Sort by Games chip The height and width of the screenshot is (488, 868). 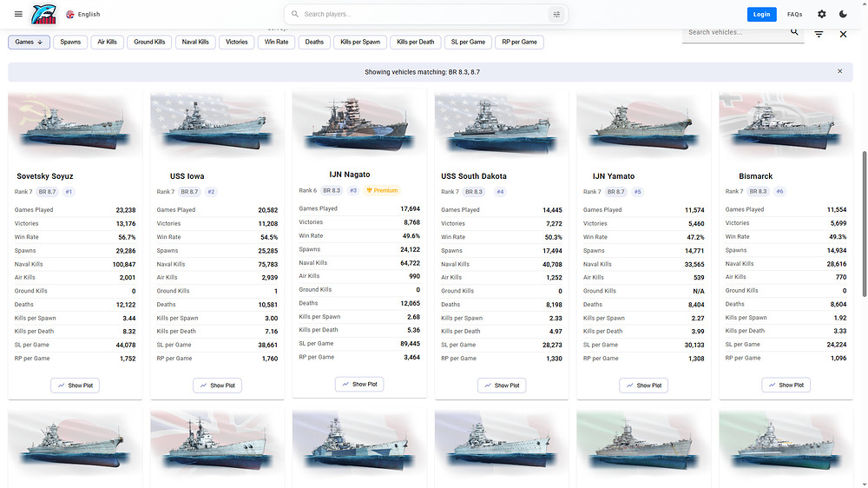pyautogui.click(x=29, y=42)
